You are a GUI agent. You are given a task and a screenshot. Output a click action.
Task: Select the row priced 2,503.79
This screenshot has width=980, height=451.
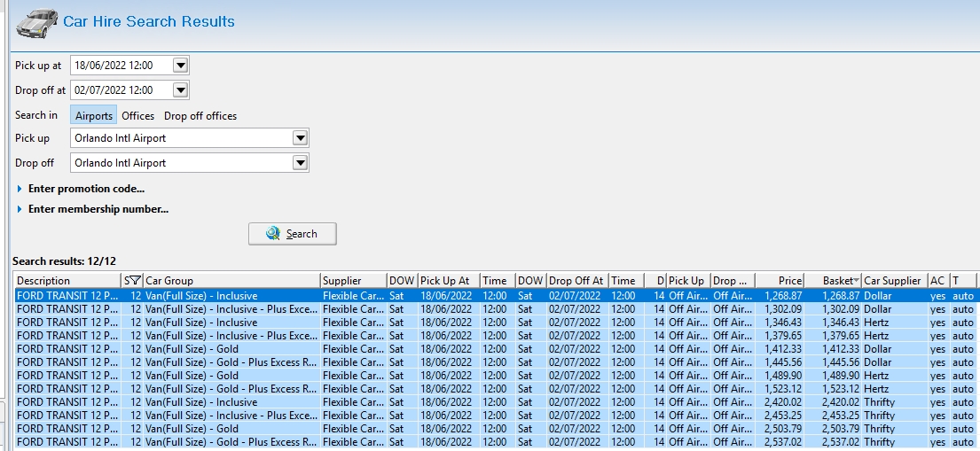click(x=494, y=429)
